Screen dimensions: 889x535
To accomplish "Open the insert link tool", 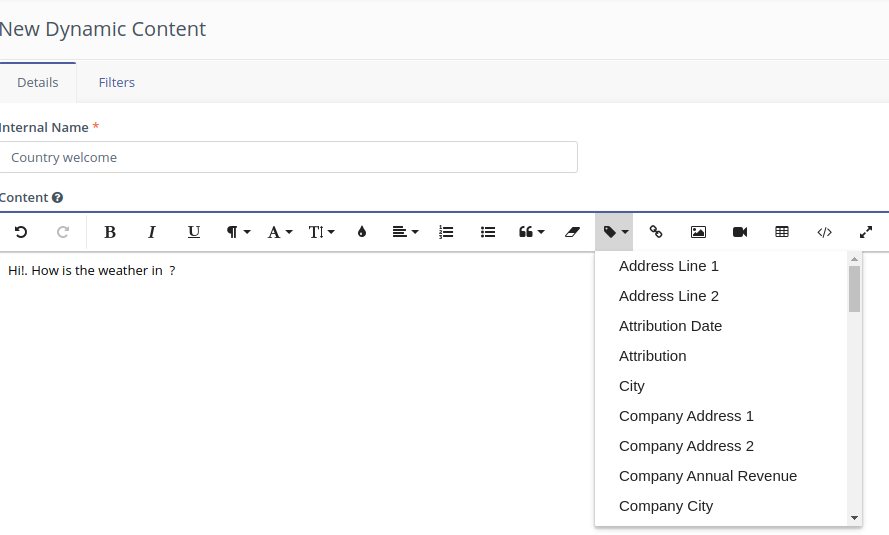I will (656, 232).
